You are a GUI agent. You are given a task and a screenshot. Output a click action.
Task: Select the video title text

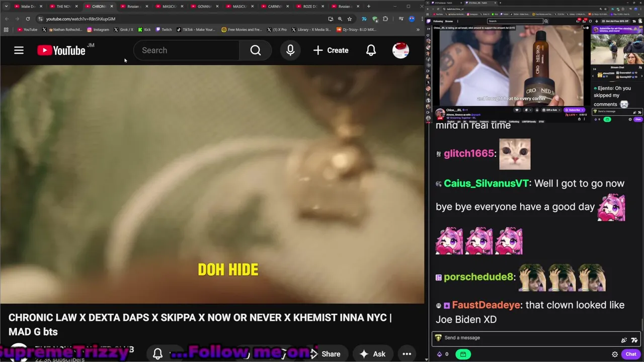[200, 324]
